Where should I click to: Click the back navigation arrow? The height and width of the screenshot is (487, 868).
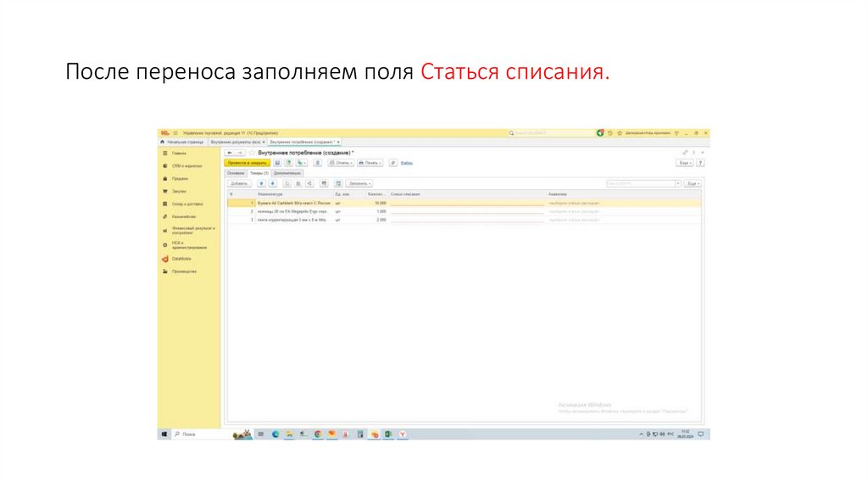[x=230, y=153]
